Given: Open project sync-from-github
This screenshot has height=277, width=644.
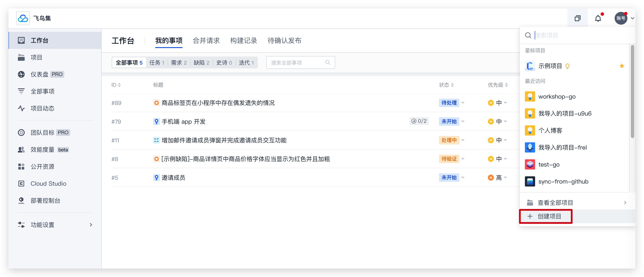Looking at the screenshot, I should click(574, 181).
